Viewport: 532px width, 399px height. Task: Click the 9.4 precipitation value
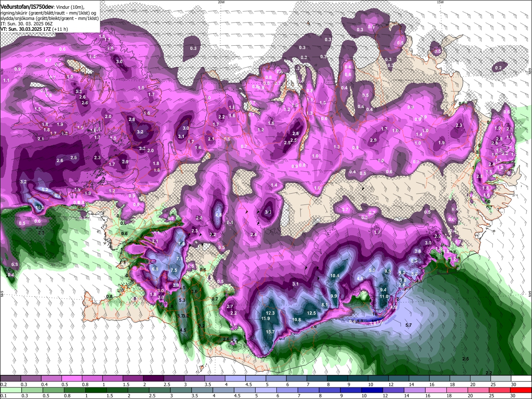pyautogui.click(x=383, y=290)
